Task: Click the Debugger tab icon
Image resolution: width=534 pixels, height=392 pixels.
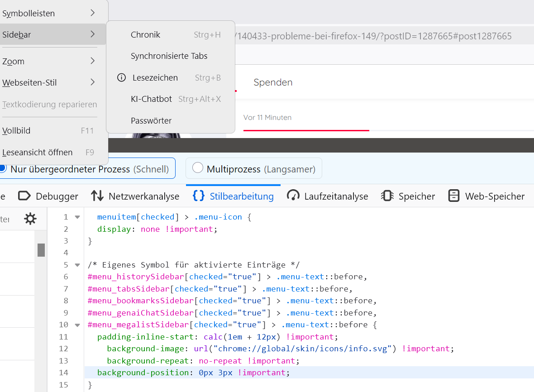Action: [24, 196]
